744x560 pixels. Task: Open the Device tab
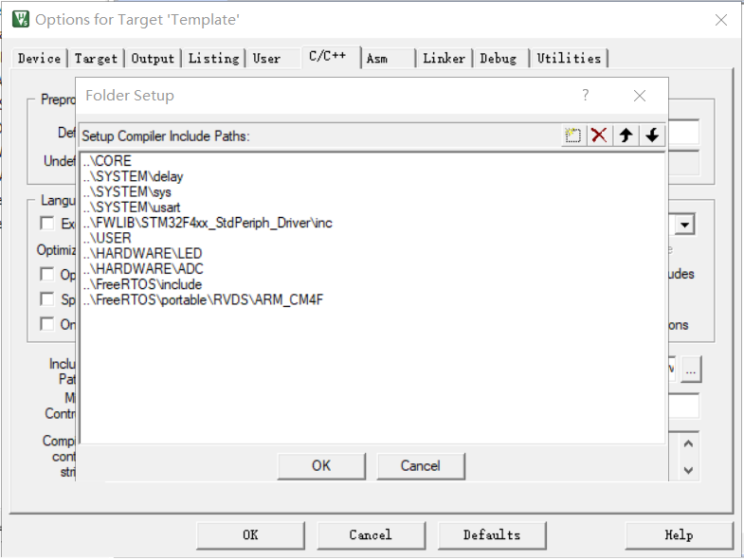[40, 59]
